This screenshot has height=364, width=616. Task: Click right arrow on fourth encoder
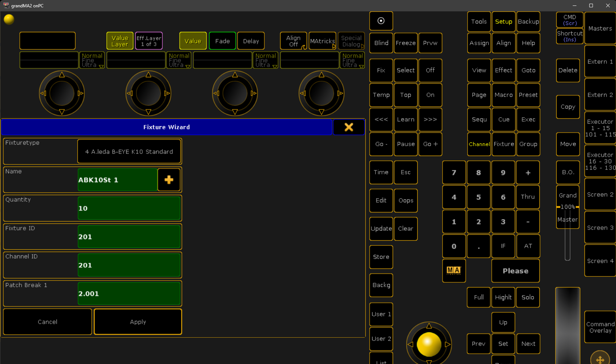click(x=340, y=93)
